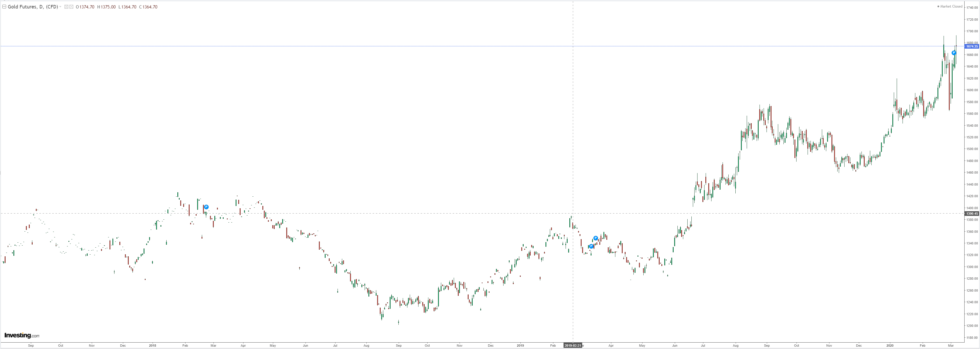This screenshot has width=980, height=349.
Task: Click the 2019-02-21 date label on time axis
Action: click(573, 346)
